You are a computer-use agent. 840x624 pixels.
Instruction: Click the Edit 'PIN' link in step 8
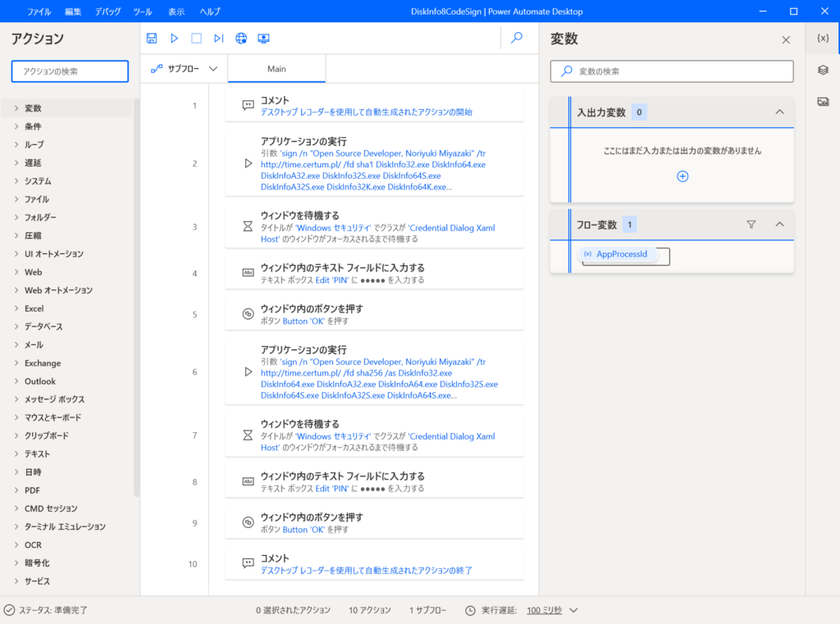[x=331, y=488]
